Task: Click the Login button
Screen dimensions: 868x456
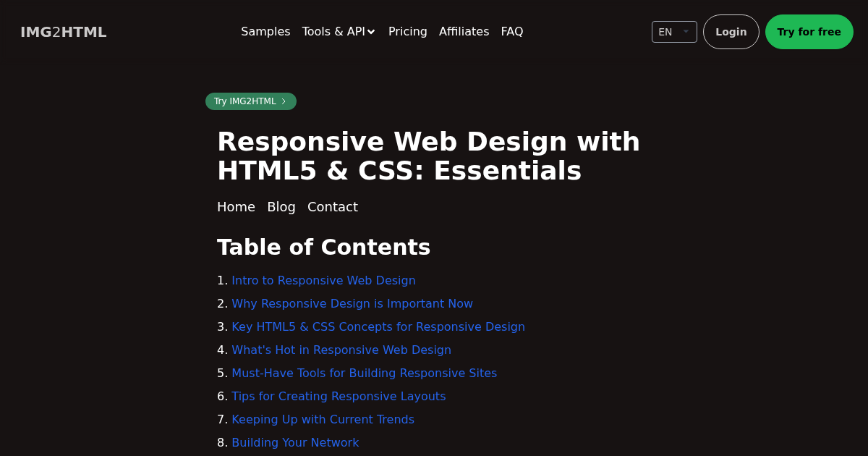Action: click(x=731, y=32)
